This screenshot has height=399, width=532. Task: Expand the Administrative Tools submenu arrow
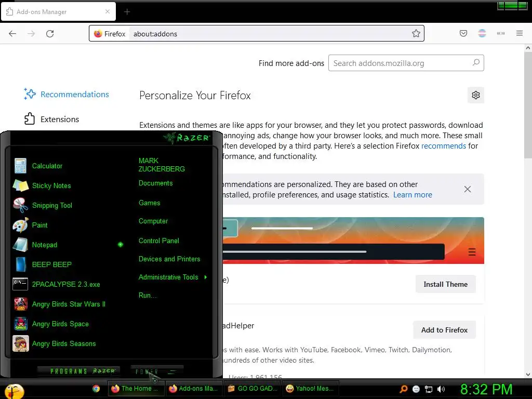206,277
